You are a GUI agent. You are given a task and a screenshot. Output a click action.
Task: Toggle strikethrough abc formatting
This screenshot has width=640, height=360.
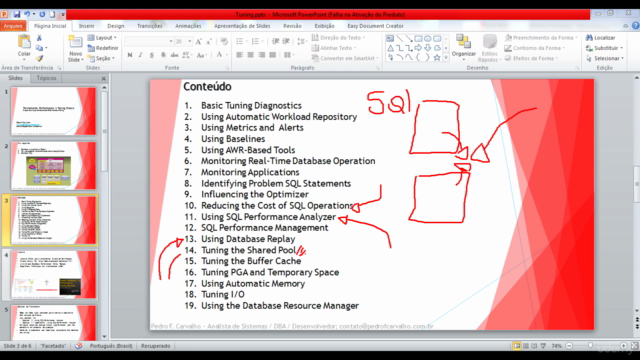(x=174, y=55)
